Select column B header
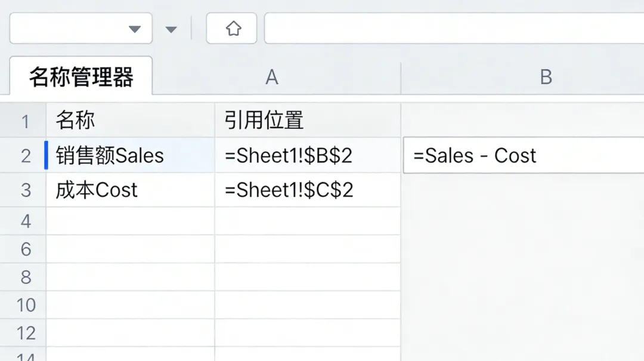Screen dimensions: 644x361 pyautogui.click(x=545, y=77)
